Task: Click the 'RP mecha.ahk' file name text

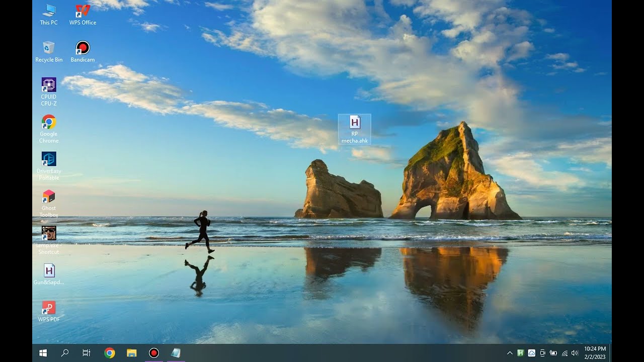Action: point(355,137)
